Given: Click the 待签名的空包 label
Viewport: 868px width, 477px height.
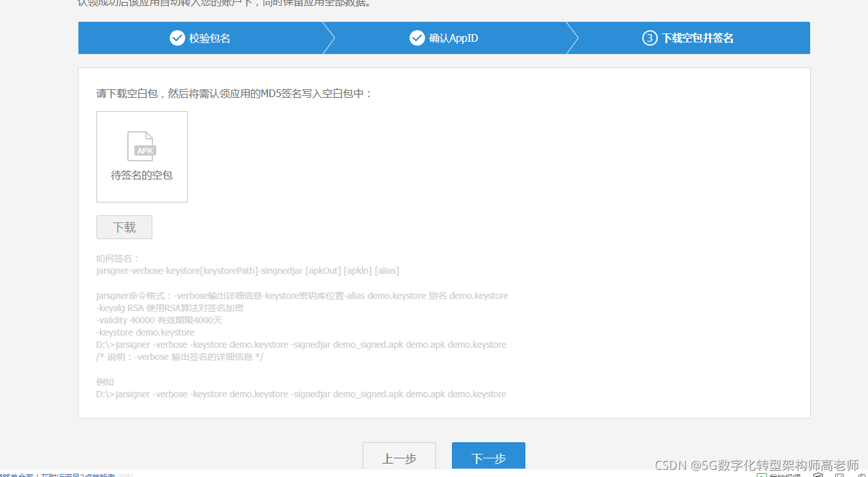Looking at the screenshot, I should [x=142, y=175].
